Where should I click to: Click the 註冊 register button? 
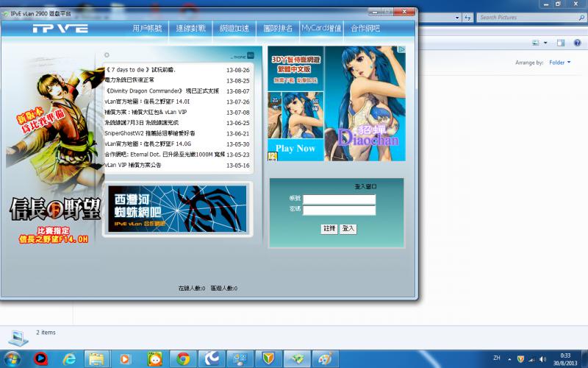click(x=329, y=229)
